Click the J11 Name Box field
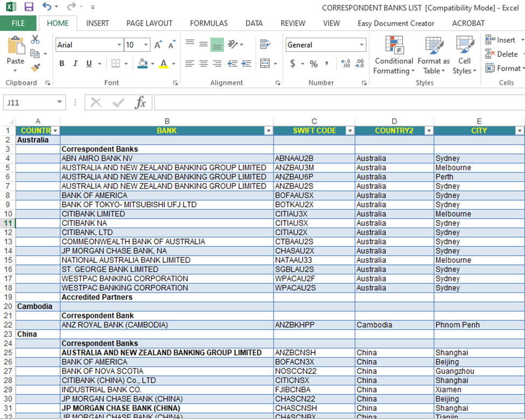525x420 pixels. tap(29, 102)
